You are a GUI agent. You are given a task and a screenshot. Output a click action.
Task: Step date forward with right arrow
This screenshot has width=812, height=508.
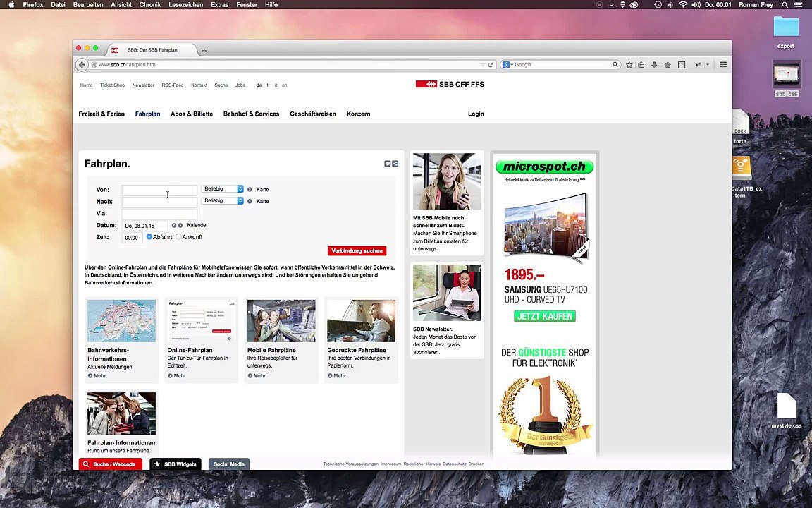180,226
